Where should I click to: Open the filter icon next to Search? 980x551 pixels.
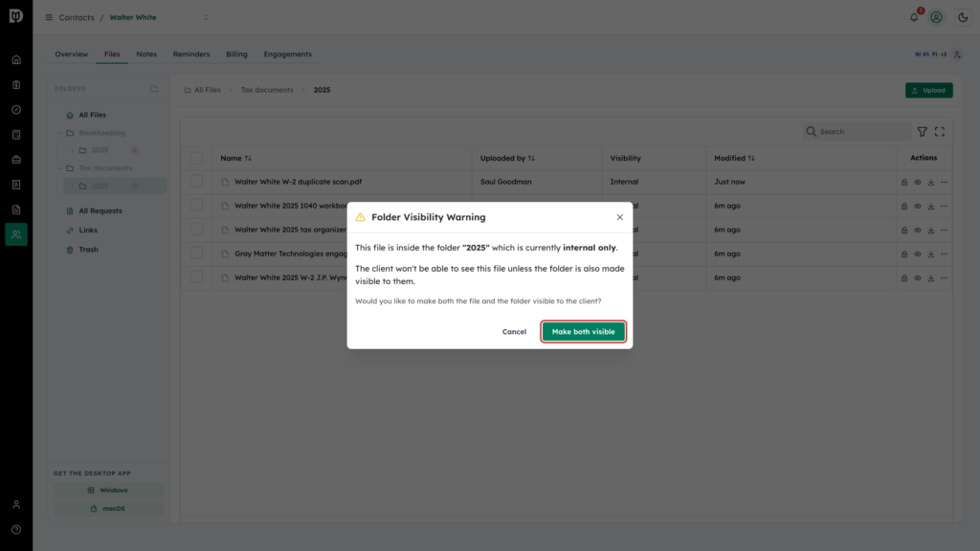click(922, 132)
